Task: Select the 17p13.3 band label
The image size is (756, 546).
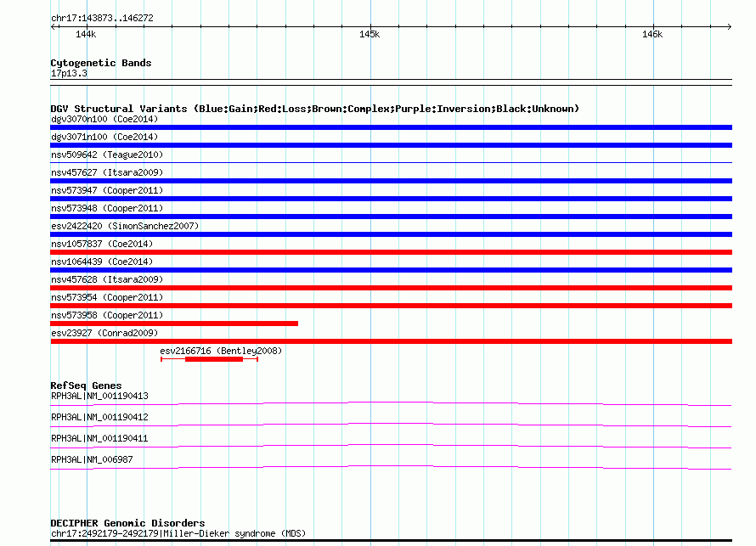Action: coord(69,73)
